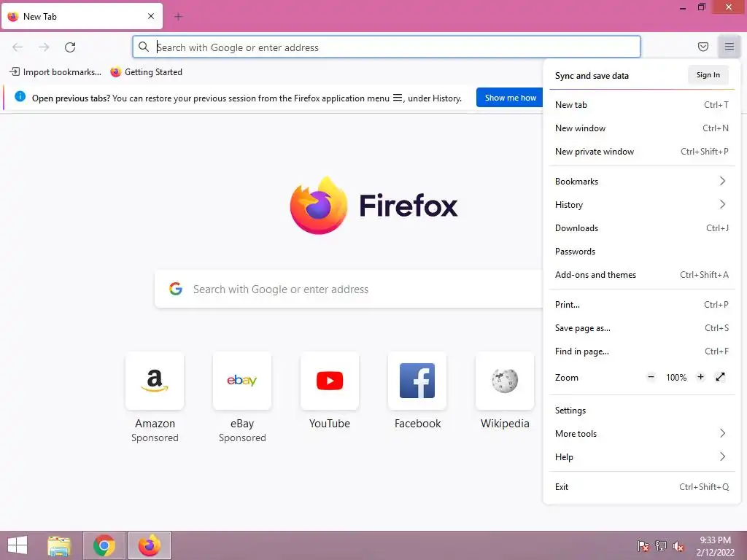Open a new tab with plus icon
Screen dimensions: 747x560
click(x=178, y=17)
